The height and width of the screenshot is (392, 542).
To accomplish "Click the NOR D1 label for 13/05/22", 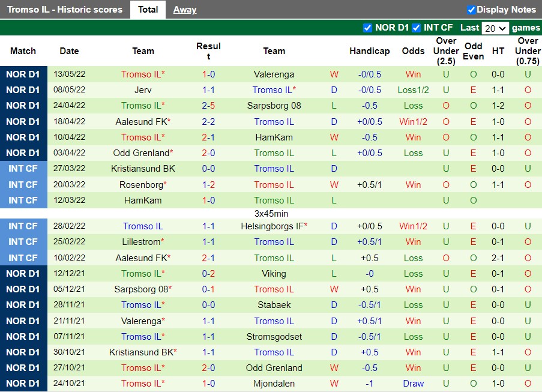I will 23,74.
